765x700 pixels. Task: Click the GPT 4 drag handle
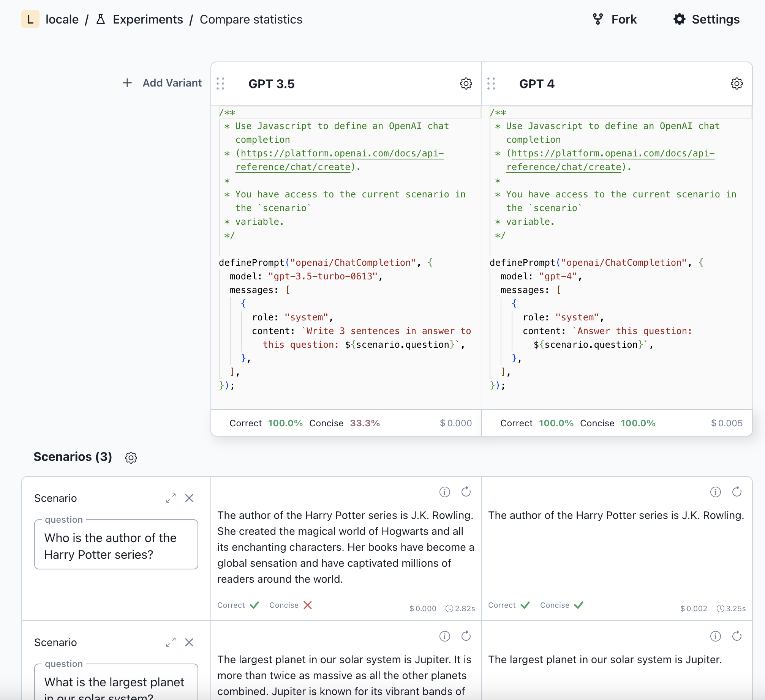click(x=491, y=84)
